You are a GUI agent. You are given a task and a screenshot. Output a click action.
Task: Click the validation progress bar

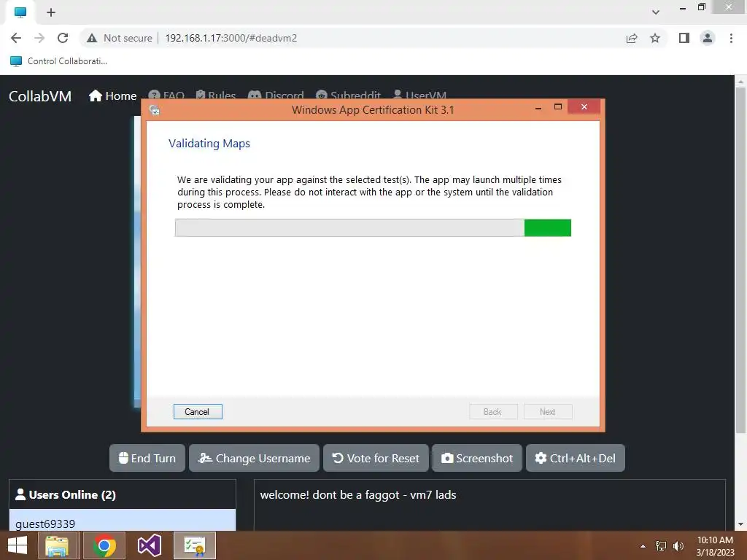373,227
